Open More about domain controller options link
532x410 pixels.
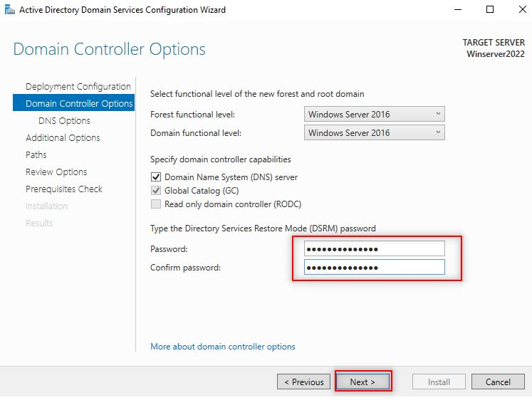(x=223, y=347)
